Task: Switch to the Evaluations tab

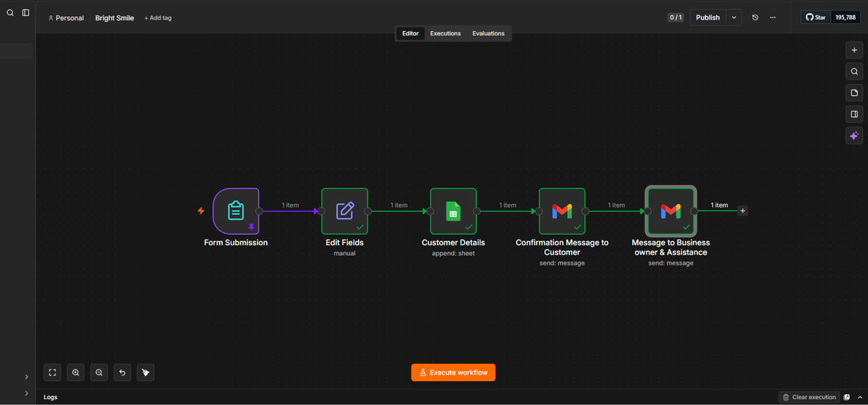Action: (x=488, y=33)
